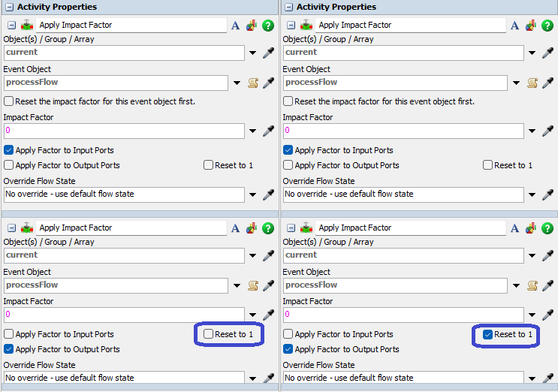
Task: Click the Impact Factor eyedropper in the top-left panel
Action: click(x=268, y=131)
